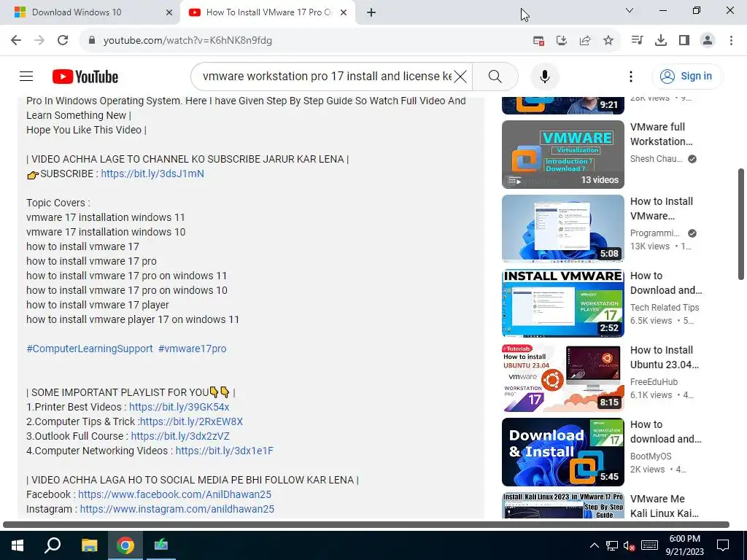Viewport: 747px width, 560px height.
Task: Open #ComputerLearningSupport hashtag
Action: [x=90, y=348]
